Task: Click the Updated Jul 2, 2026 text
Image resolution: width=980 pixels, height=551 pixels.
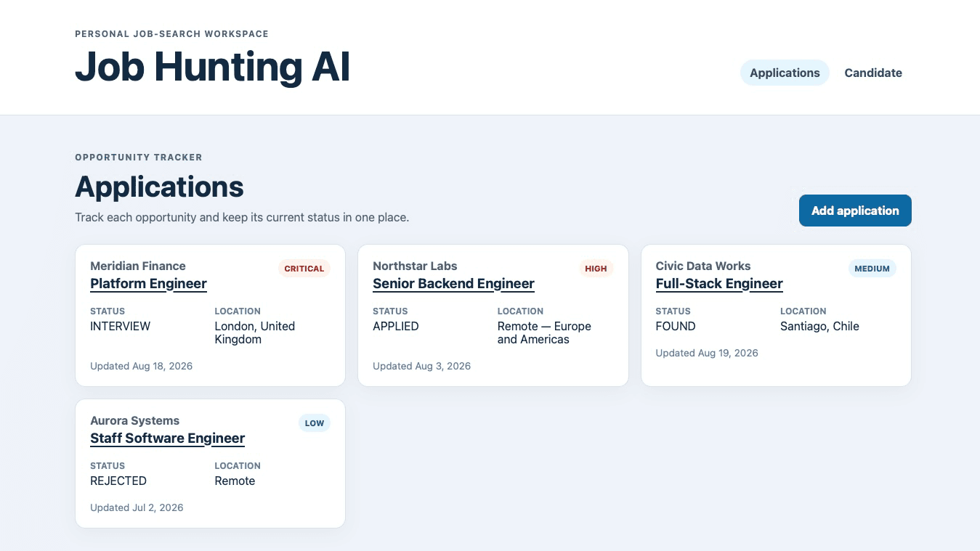Action: (x=137, y=507)
